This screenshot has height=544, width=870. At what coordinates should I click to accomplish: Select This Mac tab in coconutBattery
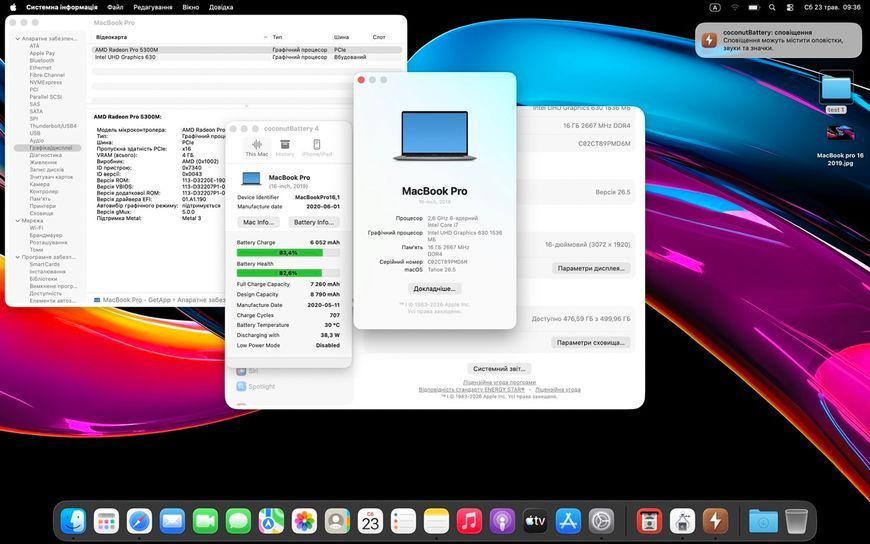click(x=256, y=148)
